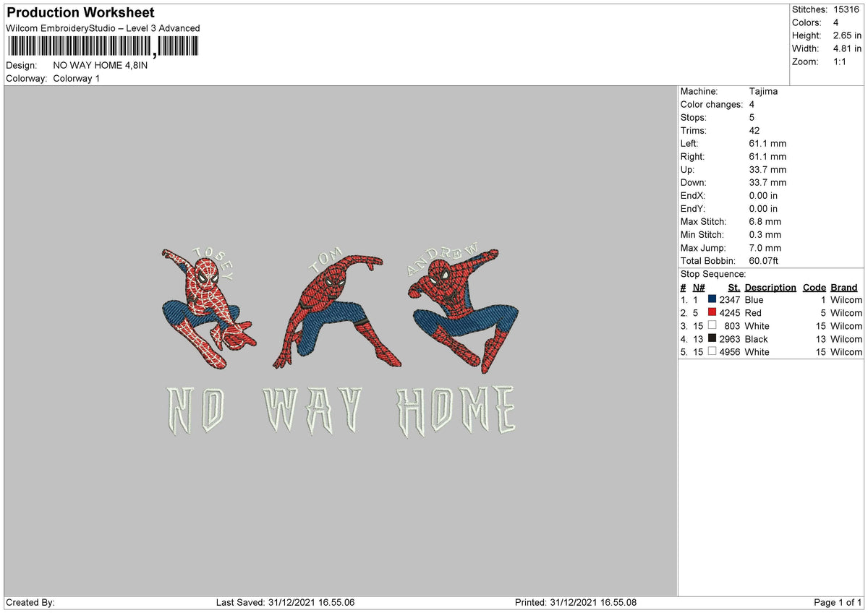868x613 pixels.
Task: Click the white swatch for code 4956
Action: 712,351
